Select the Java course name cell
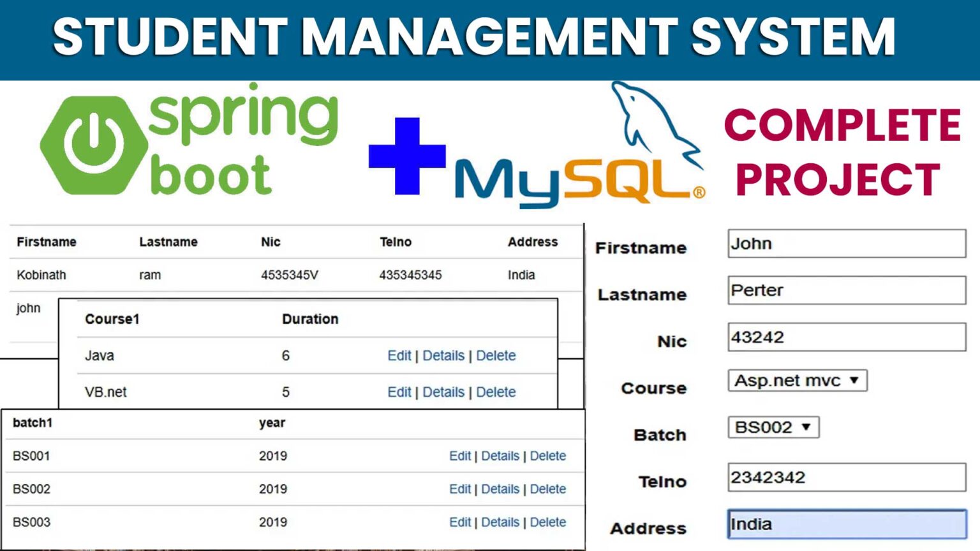The width and height of the screenshot is (980, 551). tap(100, 356)
